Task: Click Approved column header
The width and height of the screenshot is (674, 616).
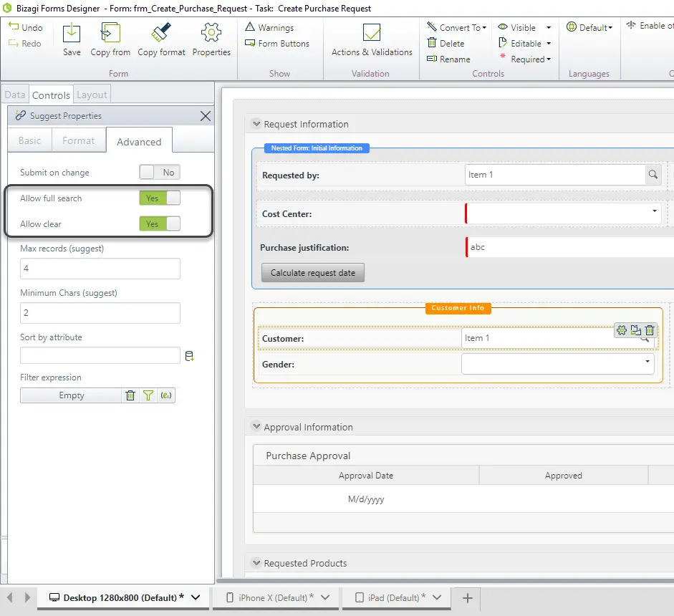Action: pos(563,476)
